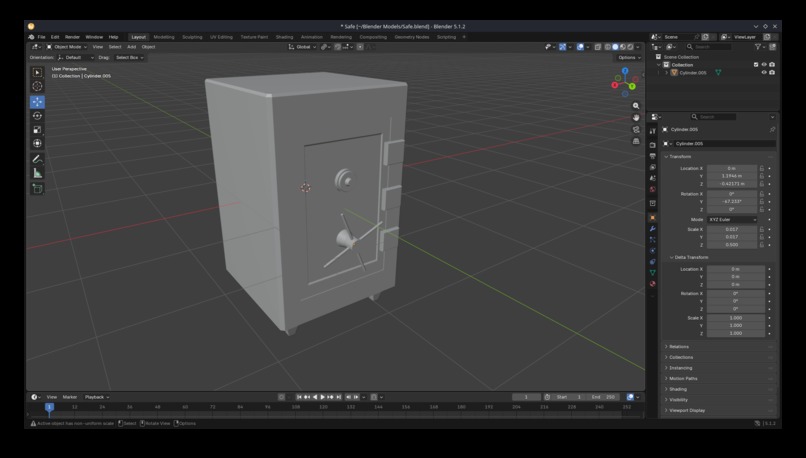Open the viewport Options button
806x458 pixels.
[629, 58]
